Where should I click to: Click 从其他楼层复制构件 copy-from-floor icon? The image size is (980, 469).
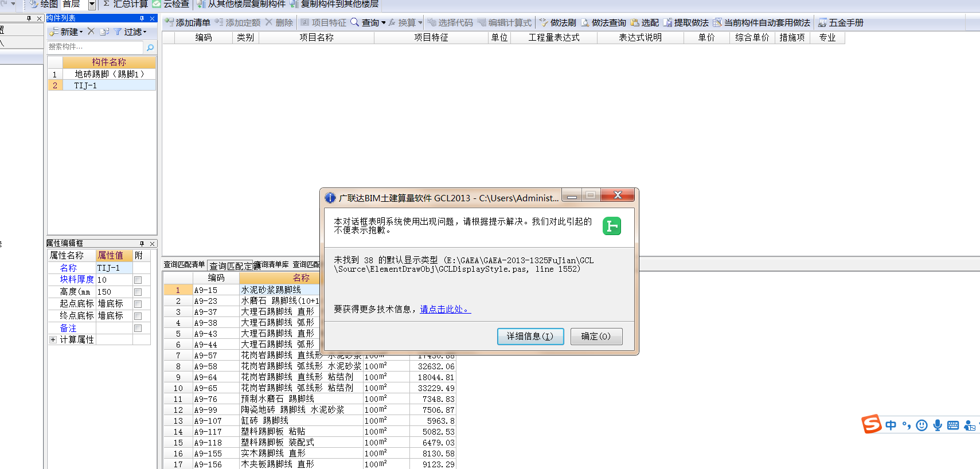[201, 4]
